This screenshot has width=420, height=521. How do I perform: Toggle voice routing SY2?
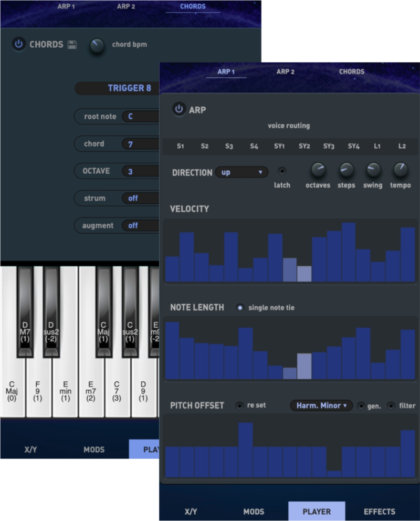pos(304,146)
